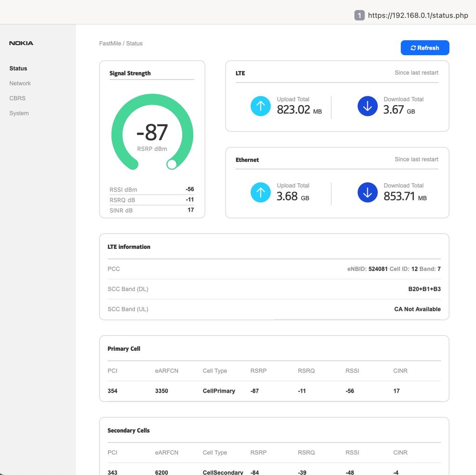The image size is (476, 475).
Task: Click the SINR dB row in Signal Strength
Action: pos(152,210)
